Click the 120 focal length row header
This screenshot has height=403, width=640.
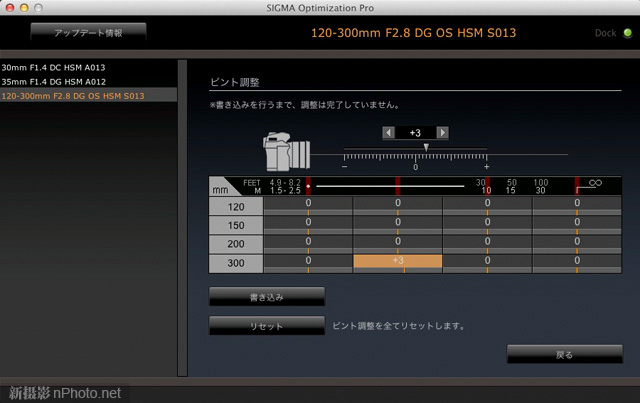click(236, 206)
